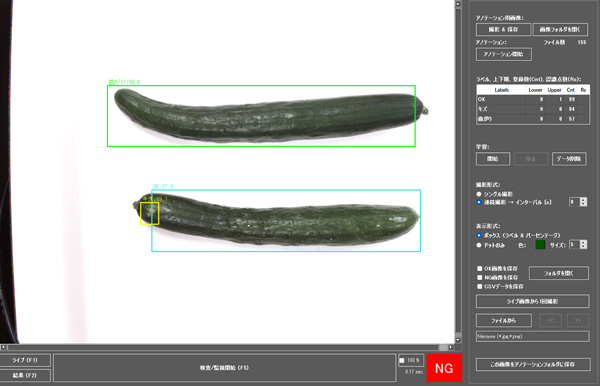Screen dimensions: 600x386
Task: Click the horizontal scrollbar left arrow
Action: (x=3, y=347)
